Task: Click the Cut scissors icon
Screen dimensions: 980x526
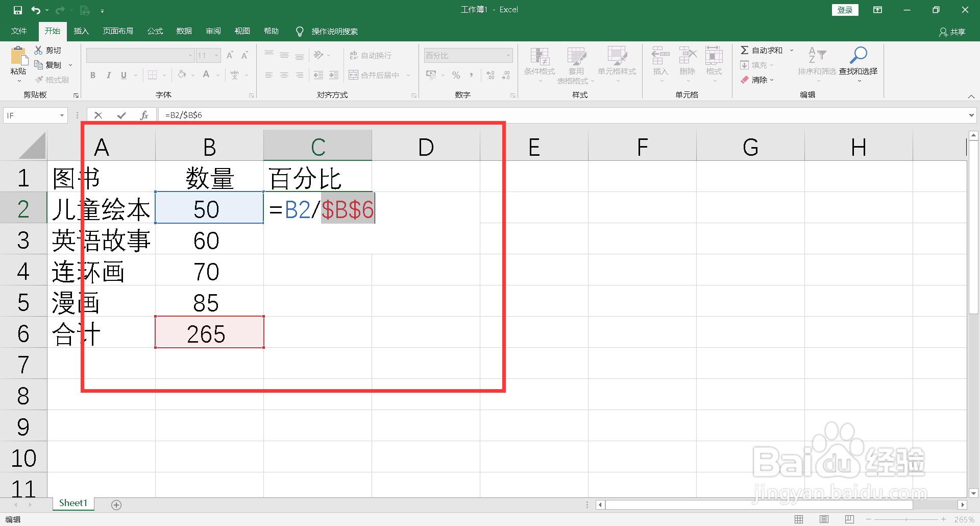Action: [38, 50]
